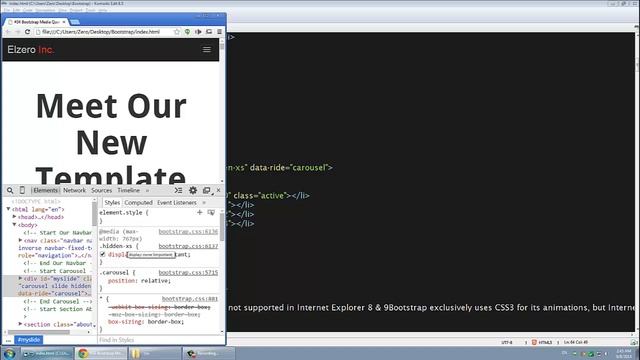
Task: Click the Elzero Inc. brand link
Action: (31, 50)
